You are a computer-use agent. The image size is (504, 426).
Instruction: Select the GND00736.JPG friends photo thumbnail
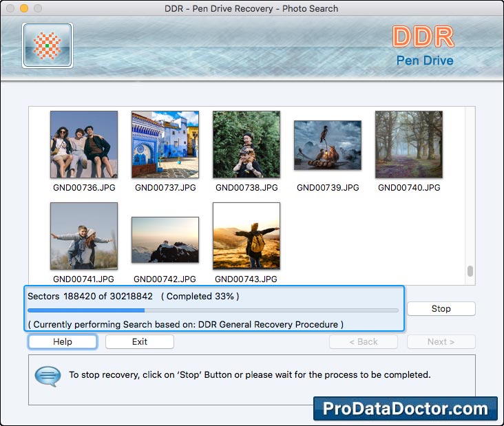(x=83, y=145)
